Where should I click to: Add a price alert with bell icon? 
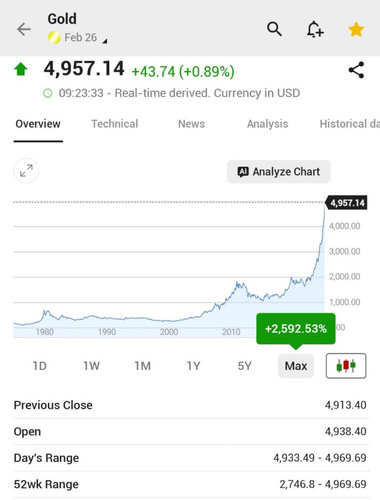(315, 29)
